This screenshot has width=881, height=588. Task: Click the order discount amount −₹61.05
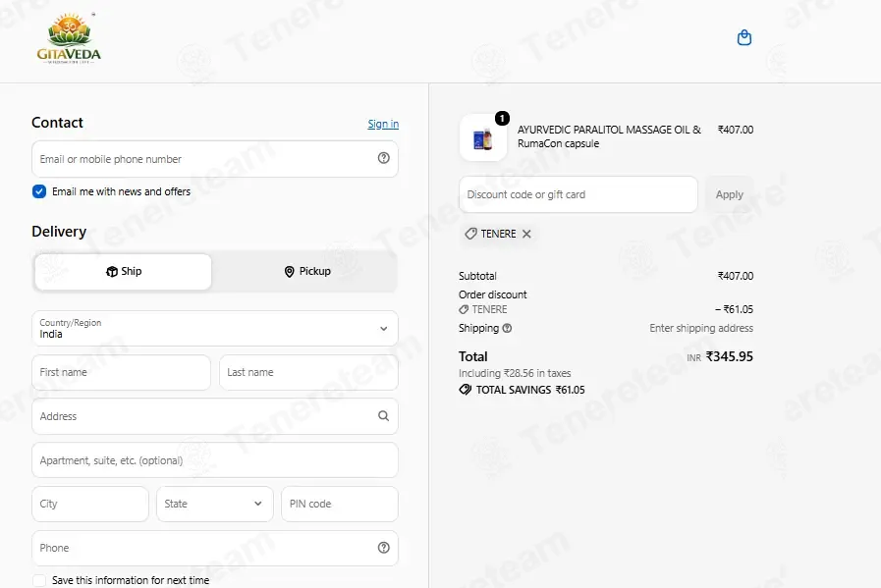(734, 309)
